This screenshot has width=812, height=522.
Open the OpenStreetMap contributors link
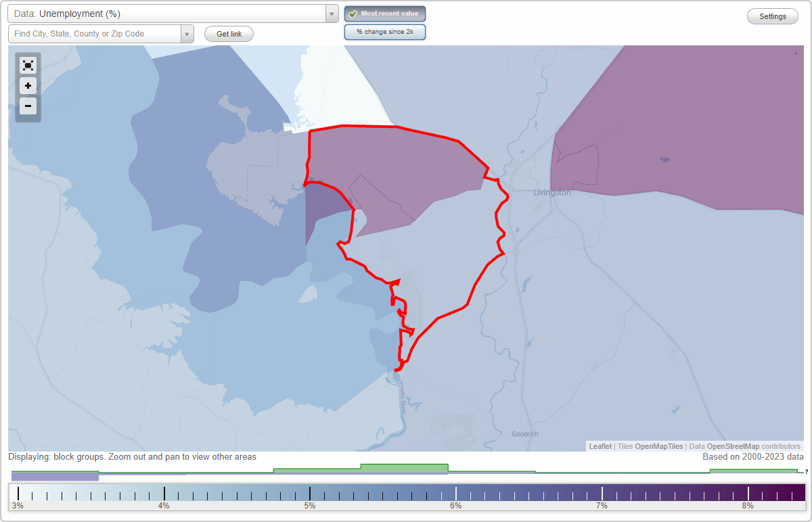point(751,446)
